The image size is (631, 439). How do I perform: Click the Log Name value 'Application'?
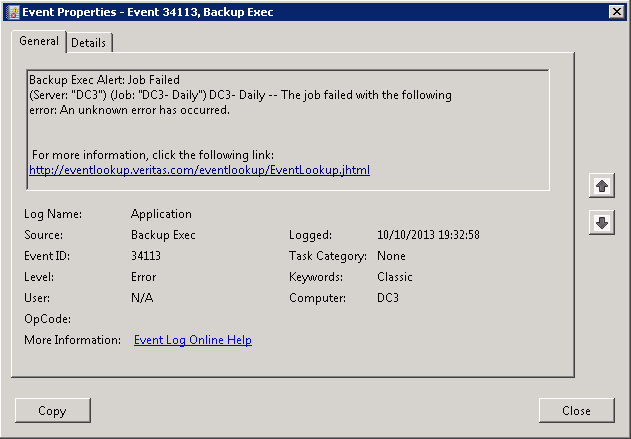point(161,214)
